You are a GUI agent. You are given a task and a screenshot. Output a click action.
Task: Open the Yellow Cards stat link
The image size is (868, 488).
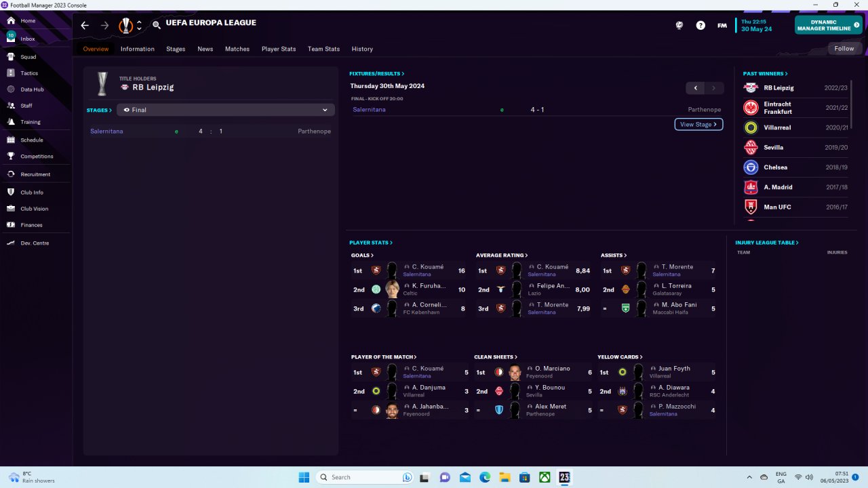(x=620, y=357)
